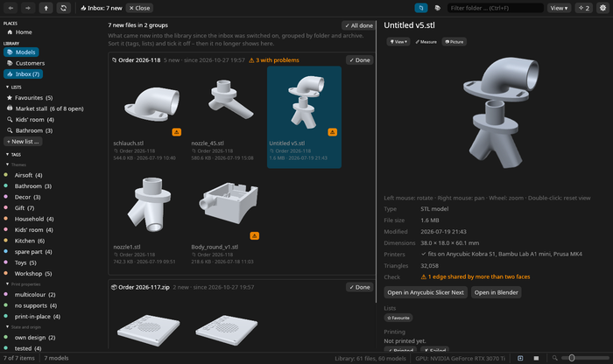
Task: Open Home in Places
Action: 20,32
